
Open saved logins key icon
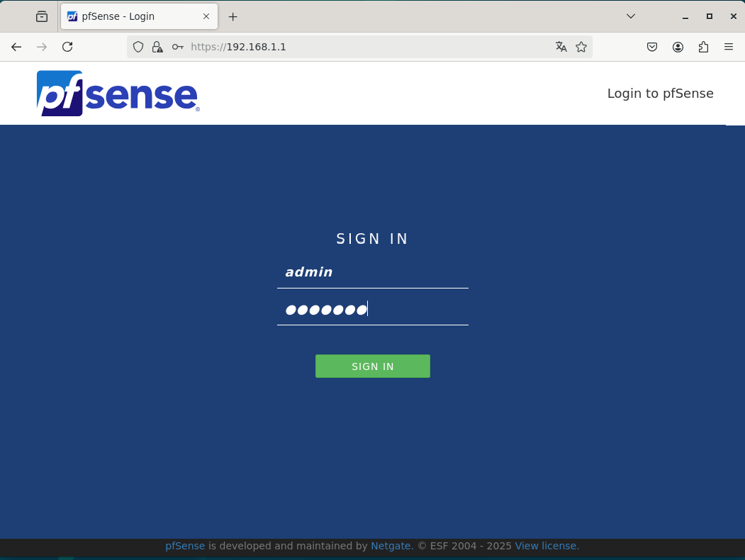click(x=178, y=47)
